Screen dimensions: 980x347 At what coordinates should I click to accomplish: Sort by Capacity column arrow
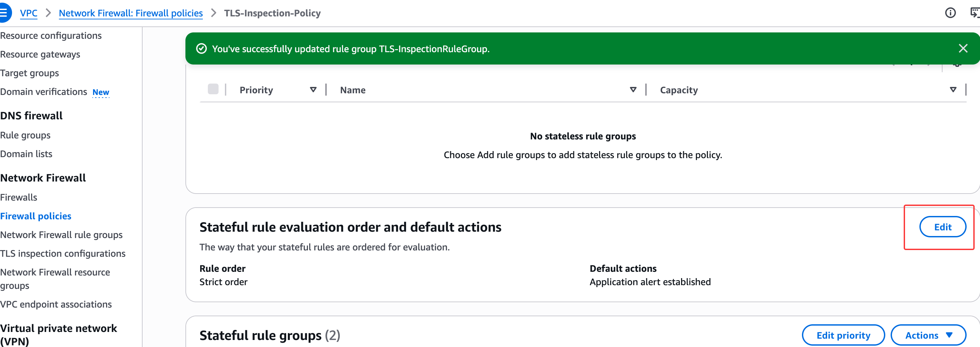pos(953,90)
